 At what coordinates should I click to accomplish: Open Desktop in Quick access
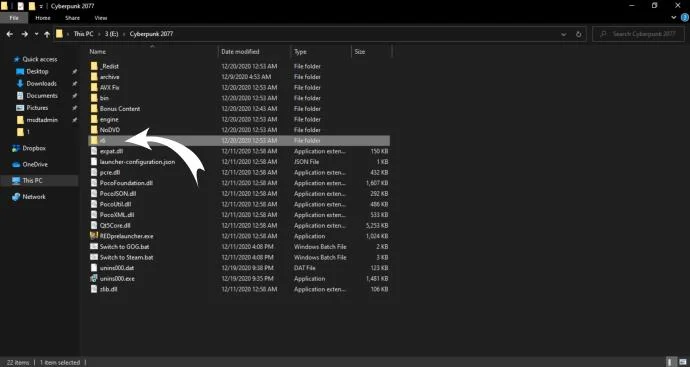(37, 71)
